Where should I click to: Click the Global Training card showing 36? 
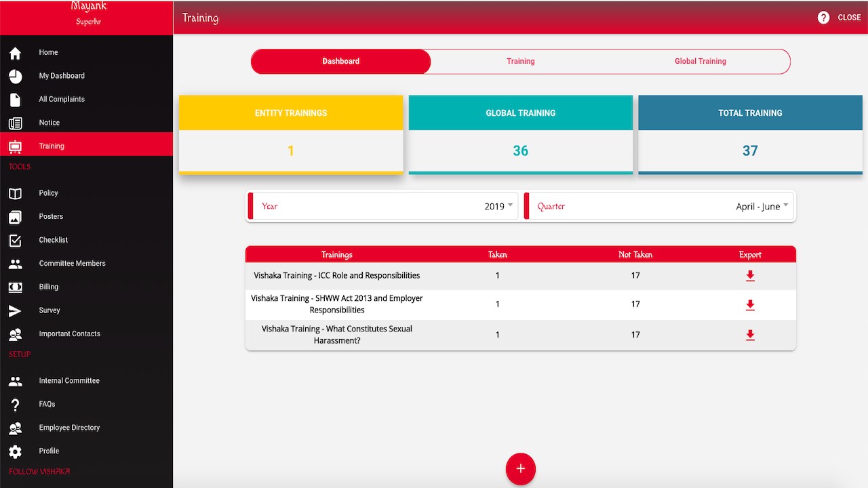click(521, 134)
